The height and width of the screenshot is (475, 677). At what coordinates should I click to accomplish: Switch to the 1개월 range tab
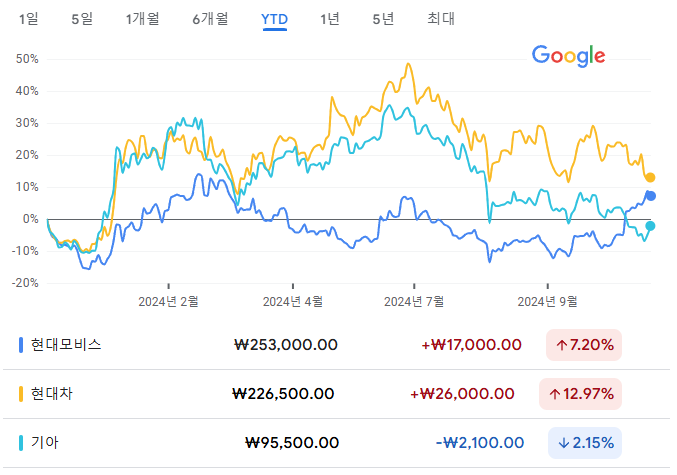[x=142, y=19]
